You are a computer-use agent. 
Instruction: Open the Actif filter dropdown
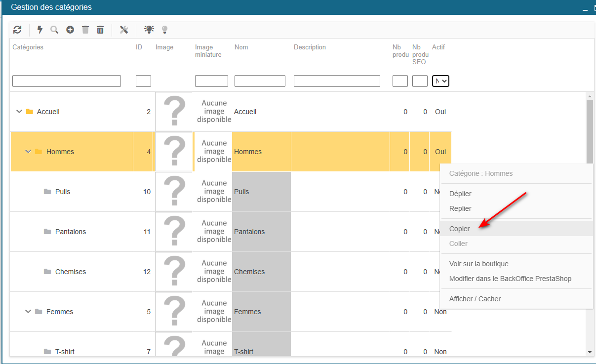440,81
